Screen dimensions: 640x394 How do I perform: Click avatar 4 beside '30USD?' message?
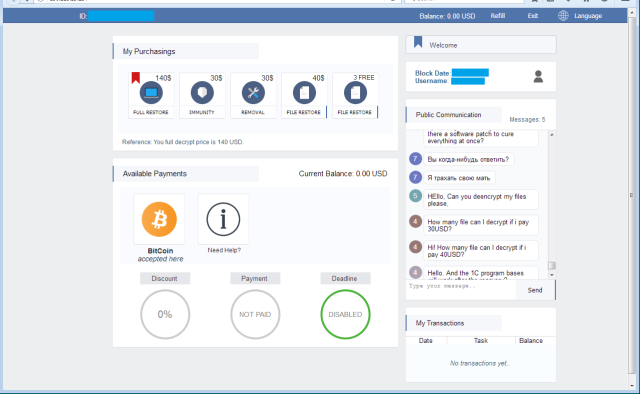click(416, 222)
